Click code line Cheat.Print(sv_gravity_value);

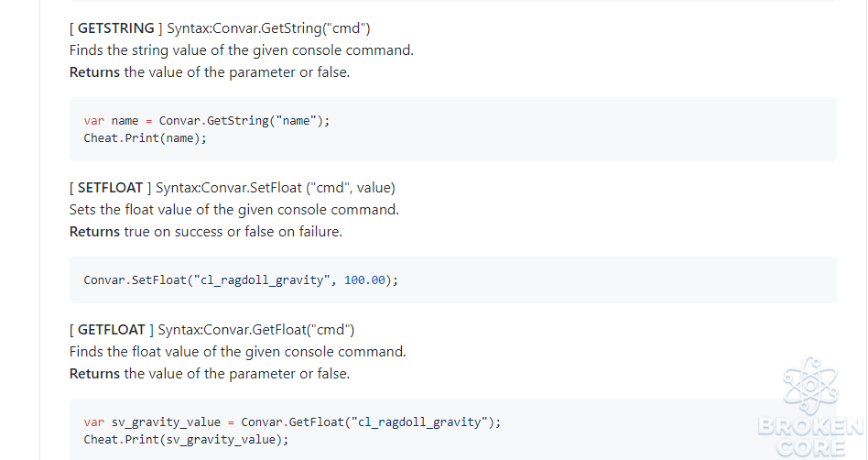[186, 440]
